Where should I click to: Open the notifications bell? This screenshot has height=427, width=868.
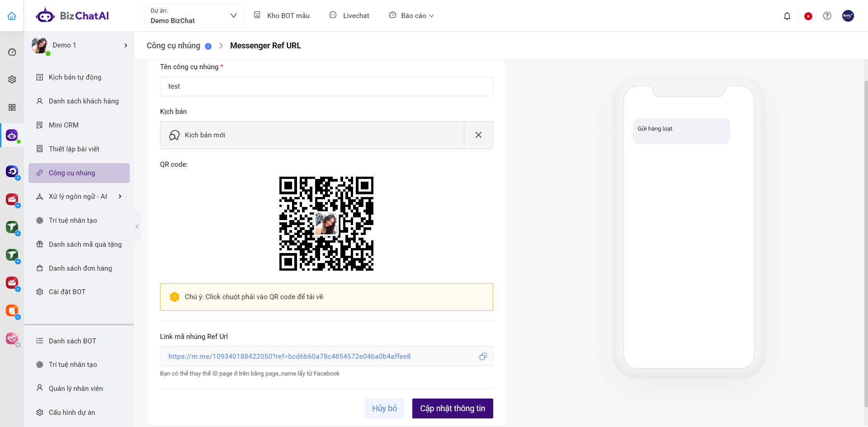point(787,16)
